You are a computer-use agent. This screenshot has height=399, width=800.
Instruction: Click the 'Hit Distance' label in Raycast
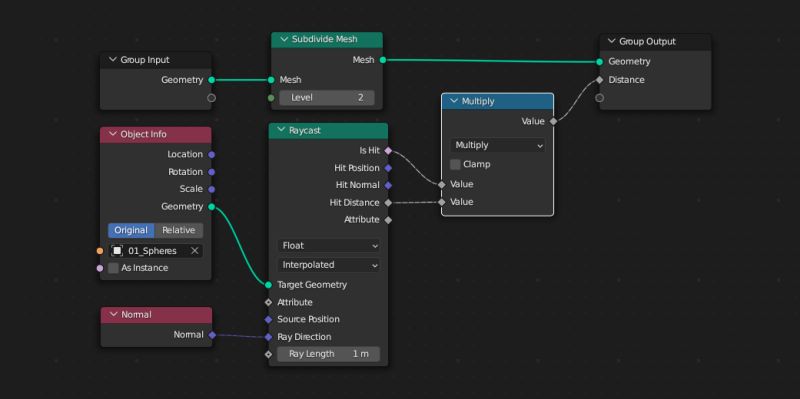pyautogui.click(x=355, y=203)
